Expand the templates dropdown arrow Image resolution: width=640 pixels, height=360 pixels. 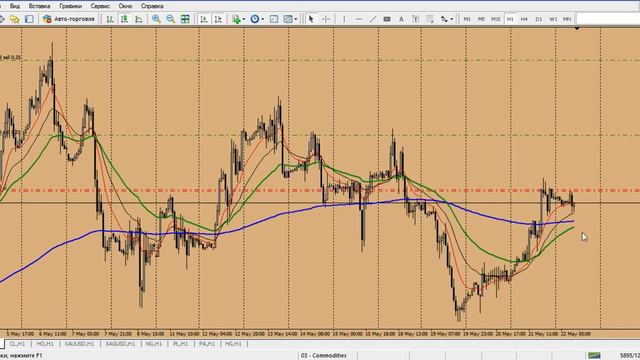(296, 19)
